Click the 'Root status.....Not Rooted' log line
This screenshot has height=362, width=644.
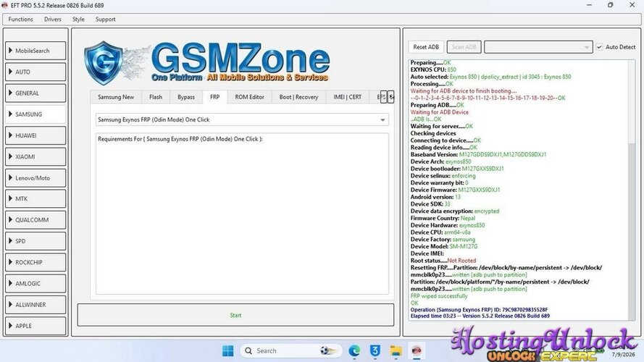point(443,261)
